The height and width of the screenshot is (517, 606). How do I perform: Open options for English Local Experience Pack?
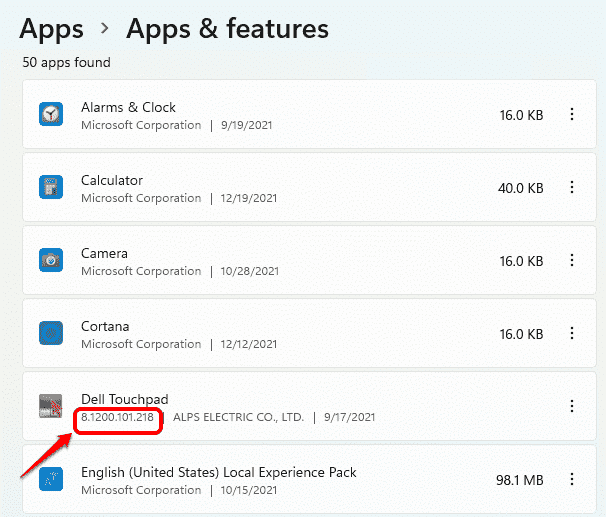[x=572, y=480]
